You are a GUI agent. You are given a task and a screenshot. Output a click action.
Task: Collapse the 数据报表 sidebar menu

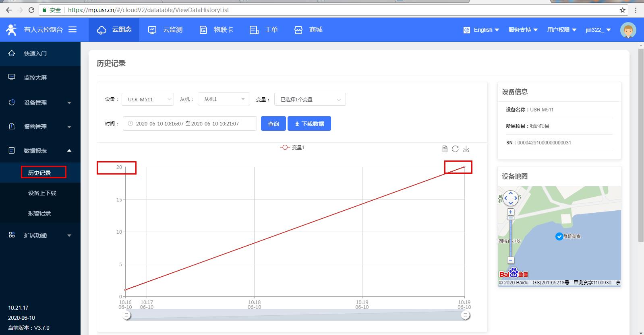(40, 151)
